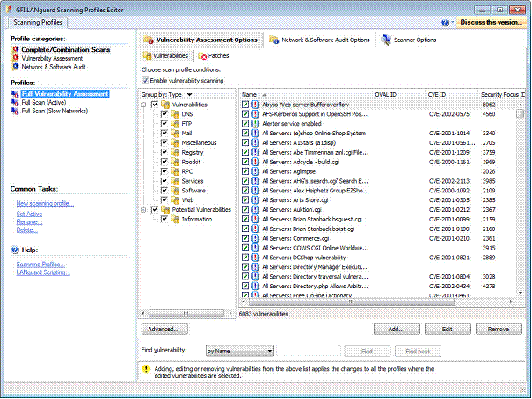The width and height of the screenshot is (532, 399).
Task: Click the Registry folder icon in tree
Action: point(175,152)
